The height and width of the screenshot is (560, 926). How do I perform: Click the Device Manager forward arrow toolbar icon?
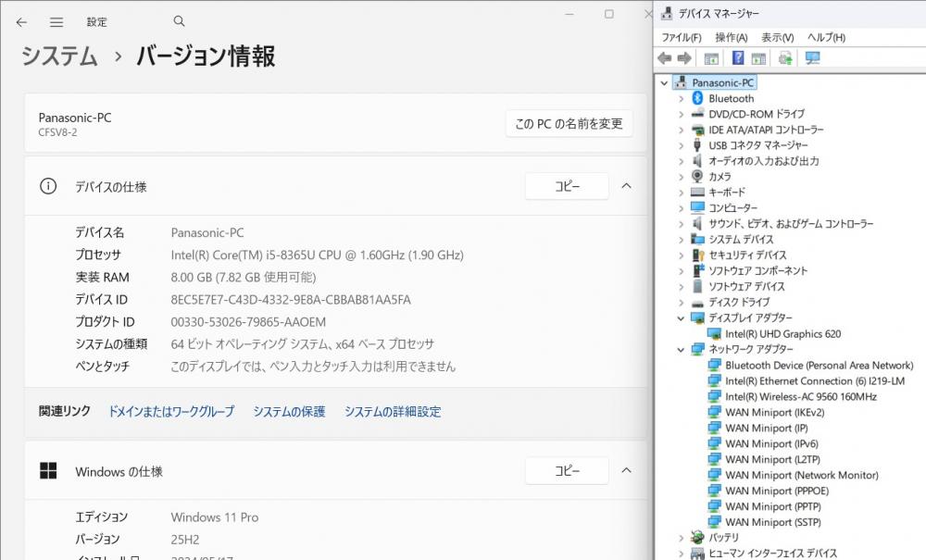[x=684, y=57]
